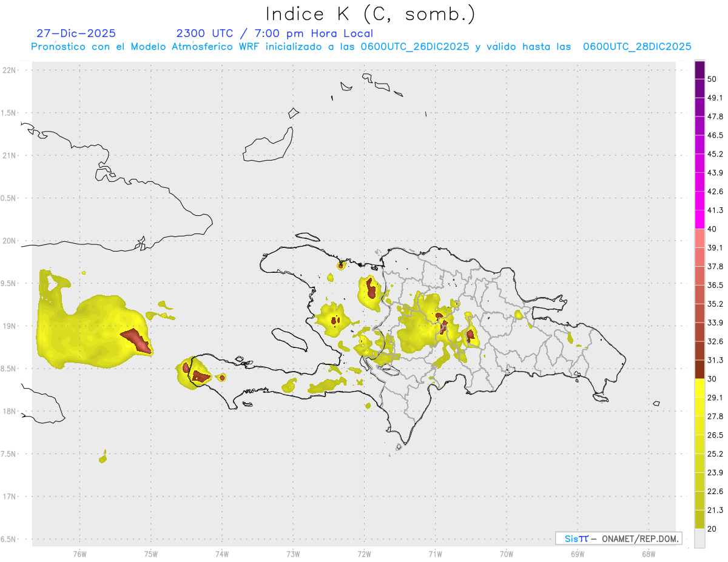Click the olive band between 20 and 21.3
Screen dimensions: 728x562
pyautogui.click(x=699, y=519)
